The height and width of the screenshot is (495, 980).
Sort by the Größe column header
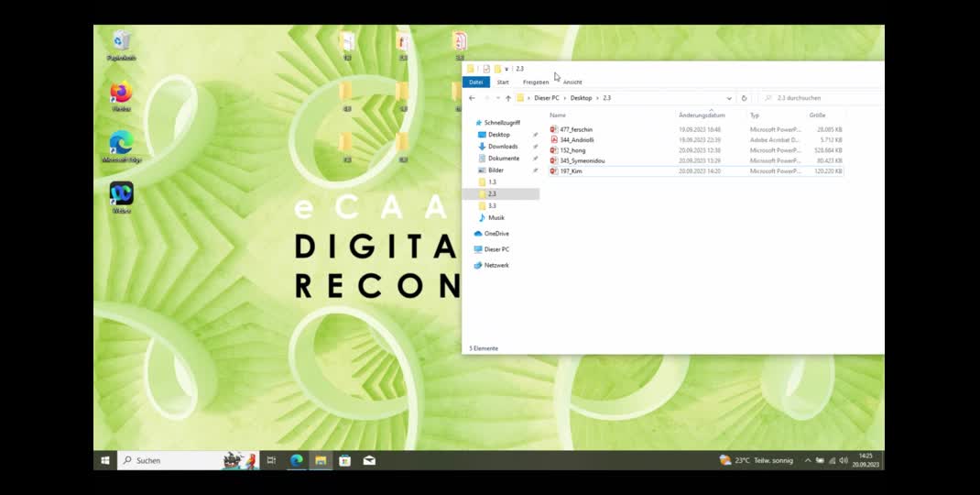817,115
